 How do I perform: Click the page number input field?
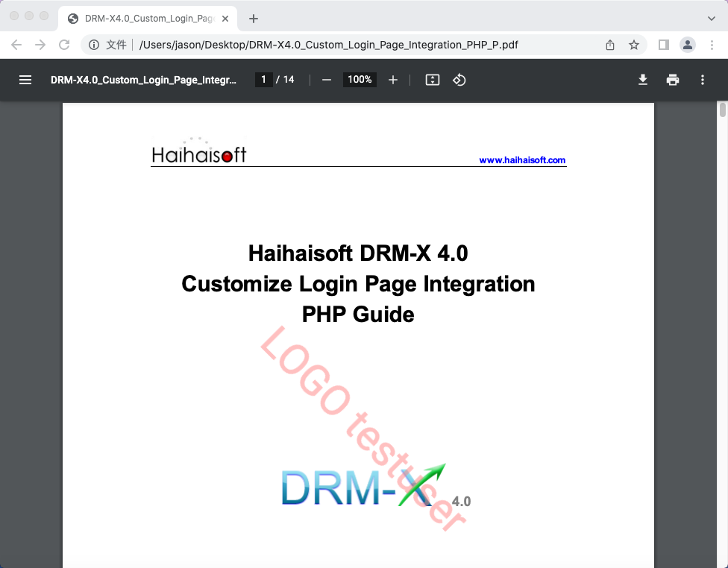pyautogui.click(x=263, y=80)
